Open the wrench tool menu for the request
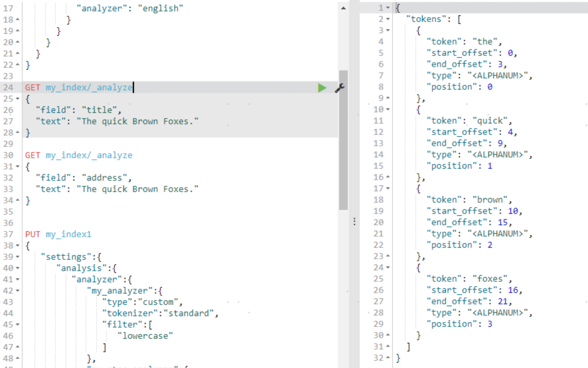 tap(339, 88)
